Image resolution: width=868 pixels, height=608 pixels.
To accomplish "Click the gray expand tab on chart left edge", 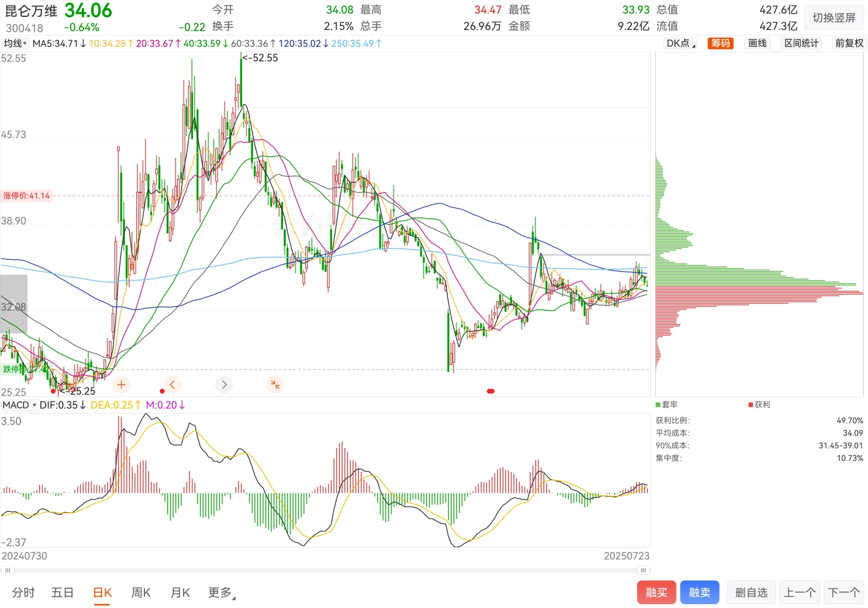I will [x=14, y=304].
